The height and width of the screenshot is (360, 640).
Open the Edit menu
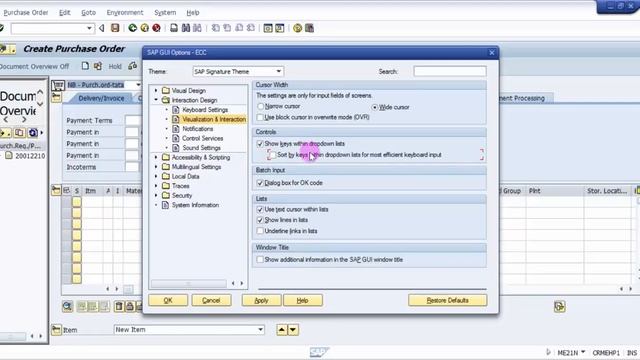point(64,13)
